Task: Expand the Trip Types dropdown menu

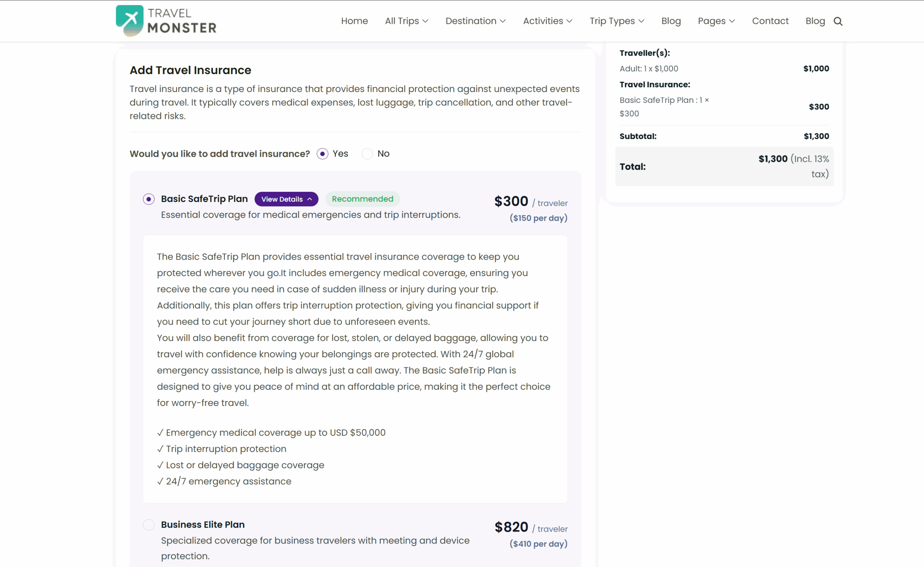Action: coord(616,21)
